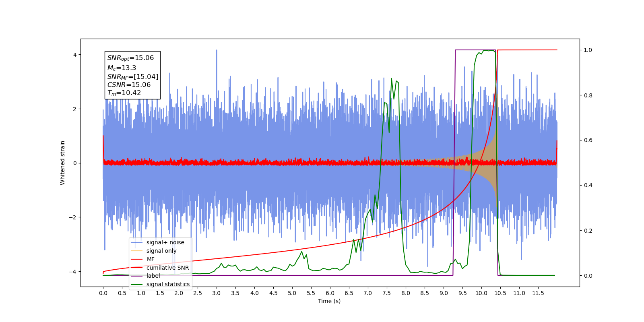Click left y-axis tick label 4
644x322 pixels.
(74, 55)
